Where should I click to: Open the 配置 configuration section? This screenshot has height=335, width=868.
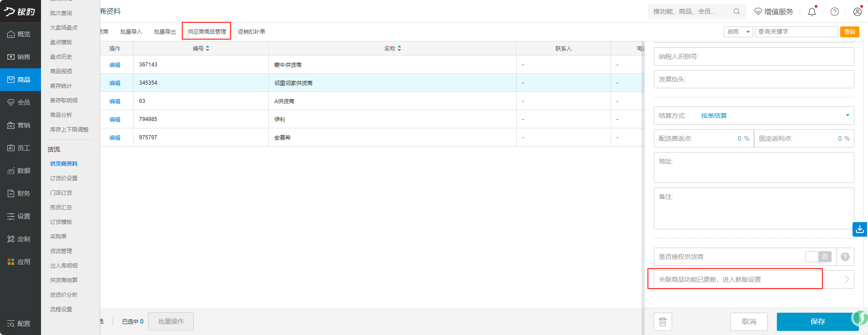[x=20, y=324]
